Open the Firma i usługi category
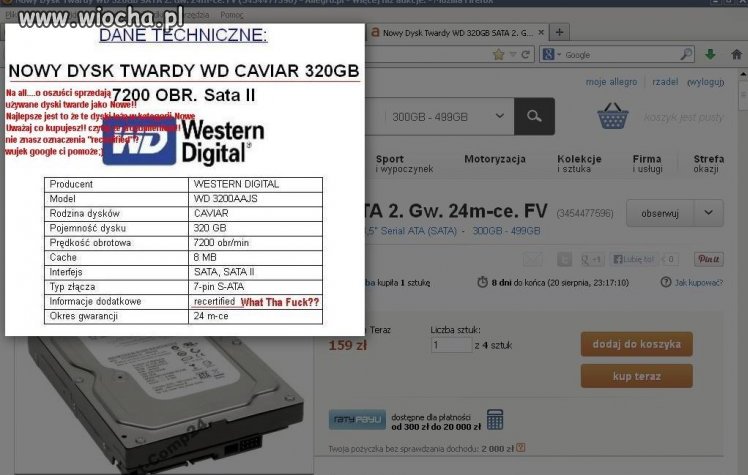Image resolution: width=748 pixels, height=475 pixels. click(x=647, y=164)
